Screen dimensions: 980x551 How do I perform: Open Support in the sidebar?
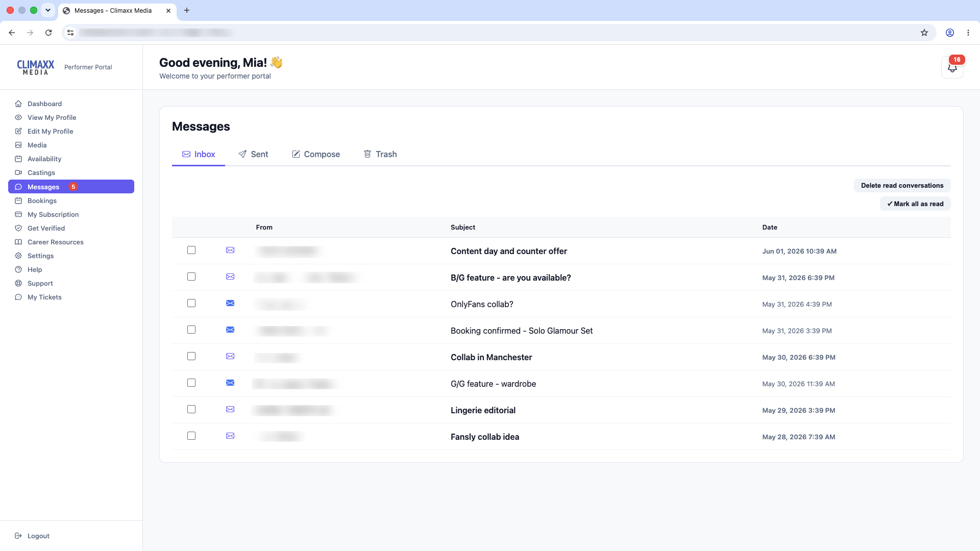coord(71,283)
